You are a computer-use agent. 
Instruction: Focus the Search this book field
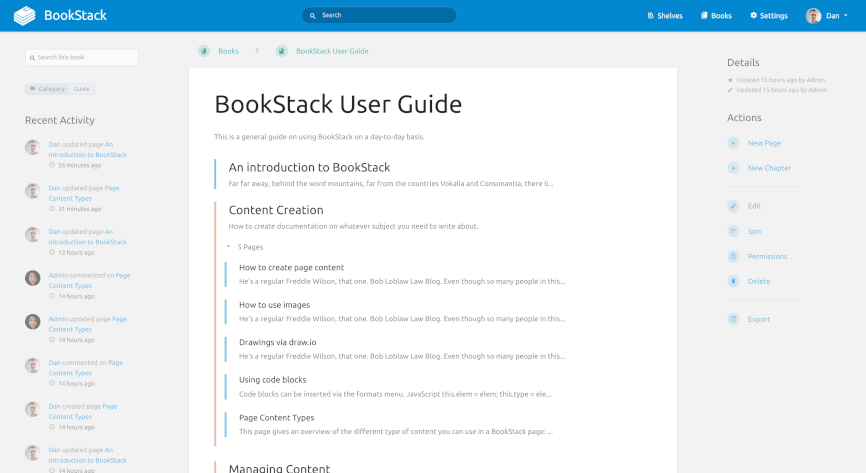82,57
